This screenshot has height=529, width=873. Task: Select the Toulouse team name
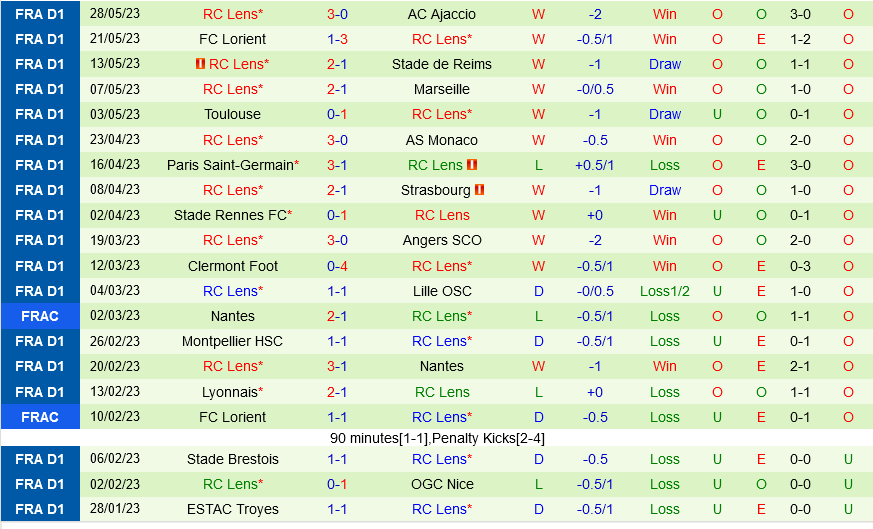(232, 114)
